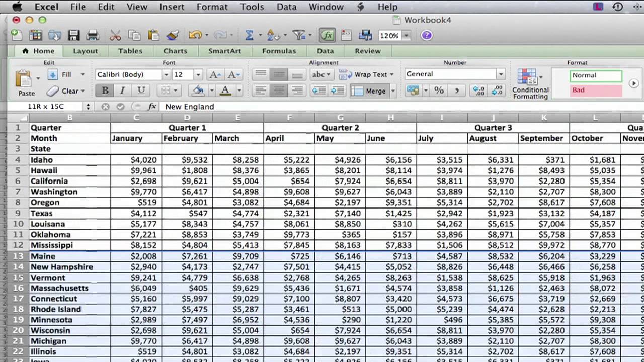Open the Merge options arrow
The width and height of the screenshot is (644, 362).
(x=393, y=91)
